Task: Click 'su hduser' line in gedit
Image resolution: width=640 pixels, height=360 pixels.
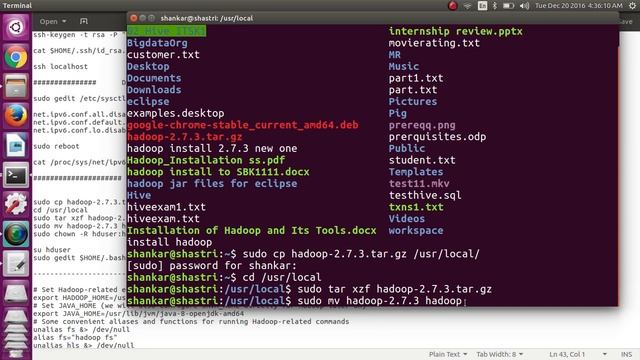Action: click(52, 250)
